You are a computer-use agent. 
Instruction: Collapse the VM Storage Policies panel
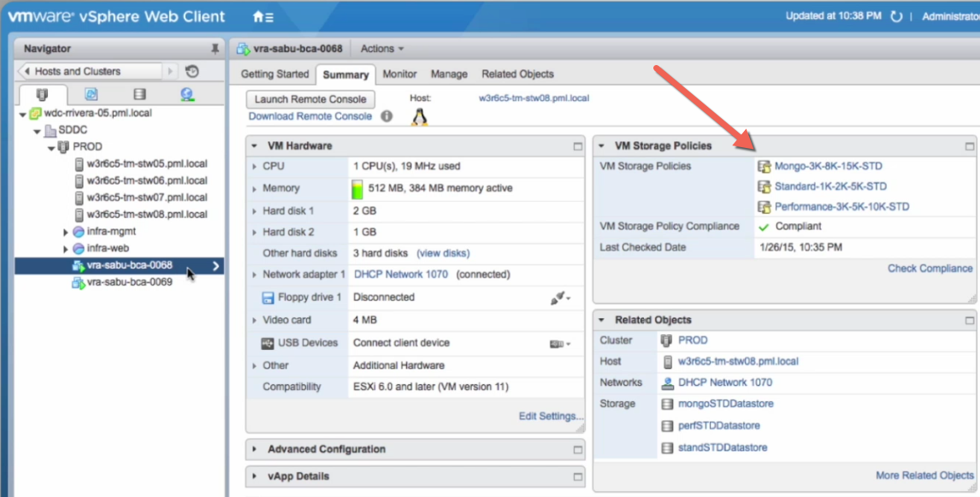click(602, 146)
